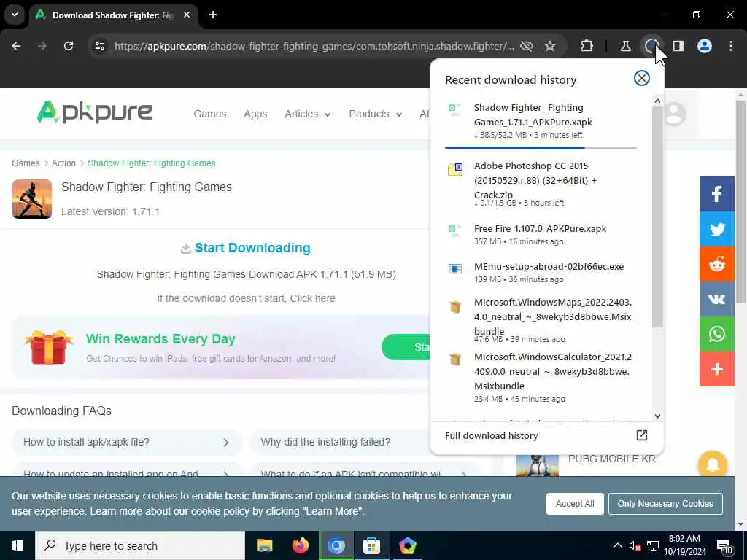Open the cookie policy Learn More link
The width and height of the screenshot is (747, 560).
(332, 511)
